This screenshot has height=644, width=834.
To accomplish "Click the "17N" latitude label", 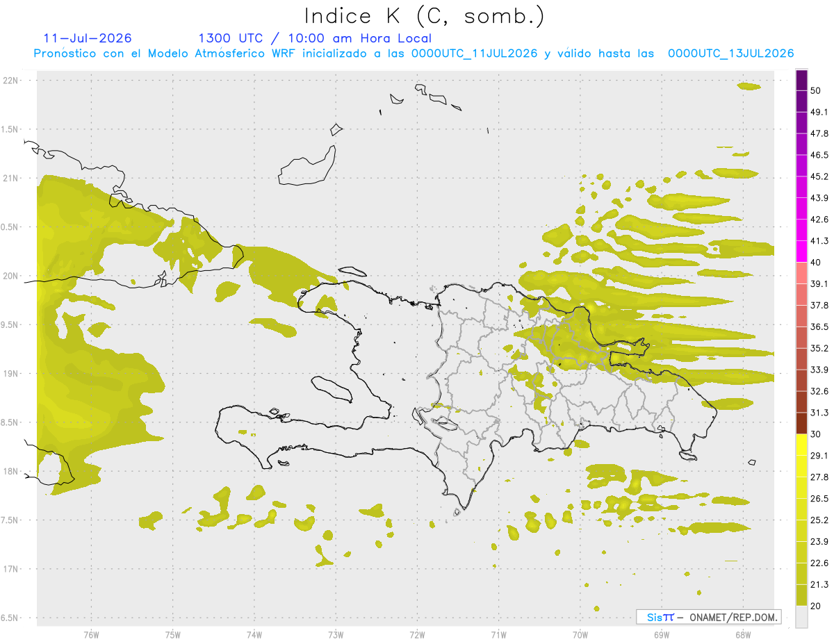I will point(11,569).
